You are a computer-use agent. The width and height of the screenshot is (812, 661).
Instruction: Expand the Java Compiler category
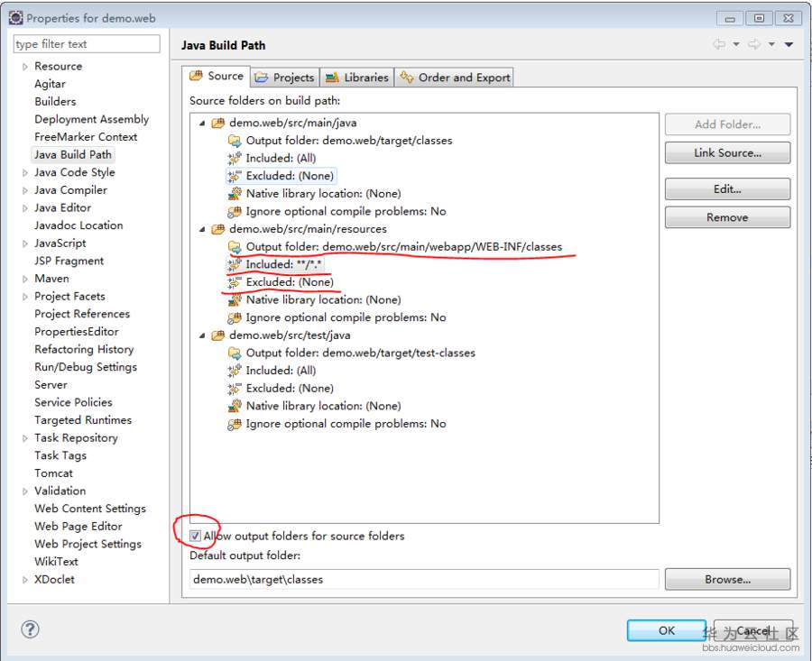(x=25, y=190)
